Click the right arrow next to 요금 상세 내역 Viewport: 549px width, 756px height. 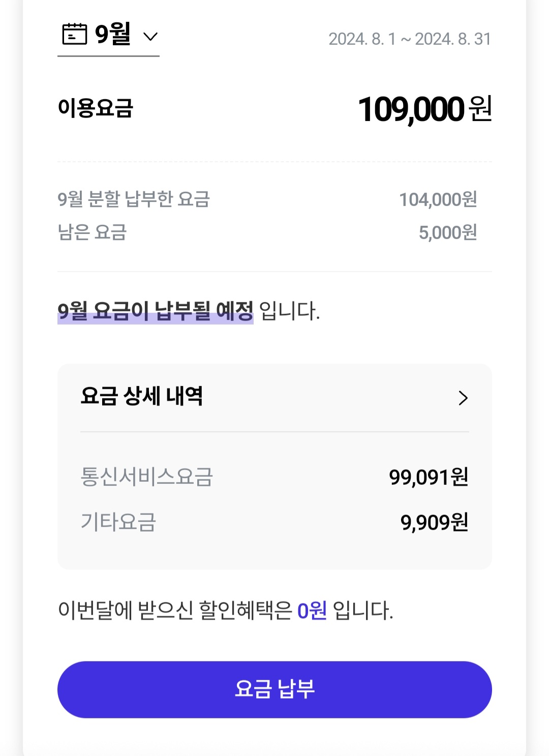463,398
